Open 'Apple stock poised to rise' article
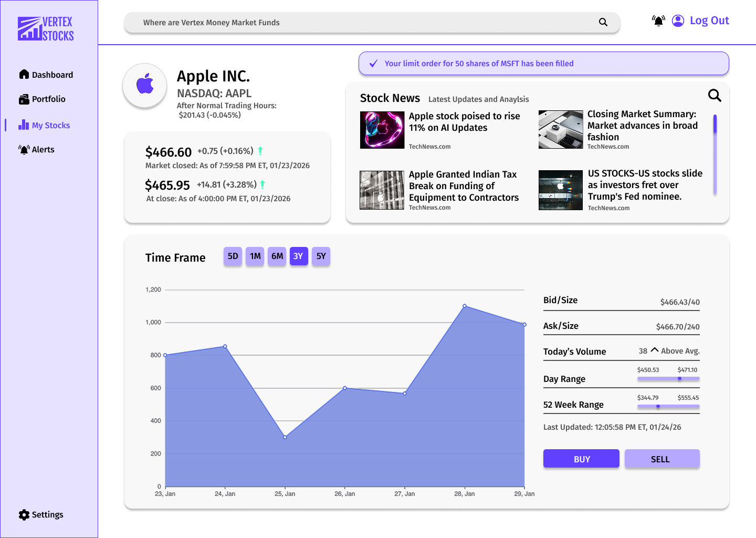Viewport: 756px width, 538px height. point(465,122)
